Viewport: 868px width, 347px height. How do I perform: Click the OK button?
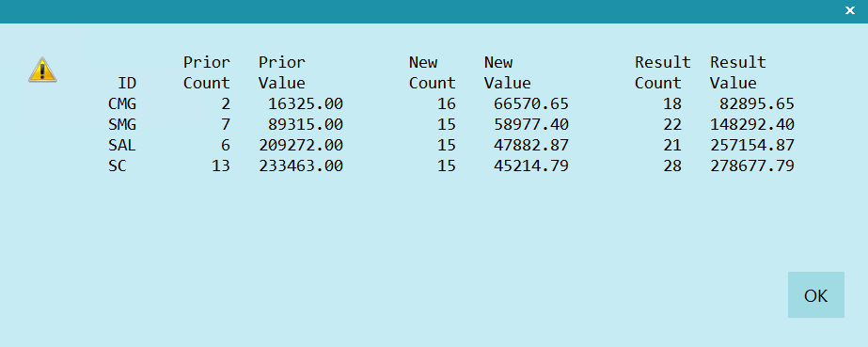pos(816,295)
